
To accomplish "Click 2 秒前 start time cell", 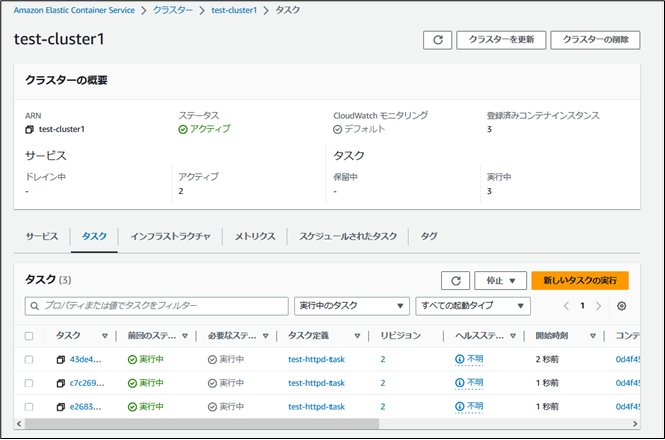I will click(x=547, y=359).
